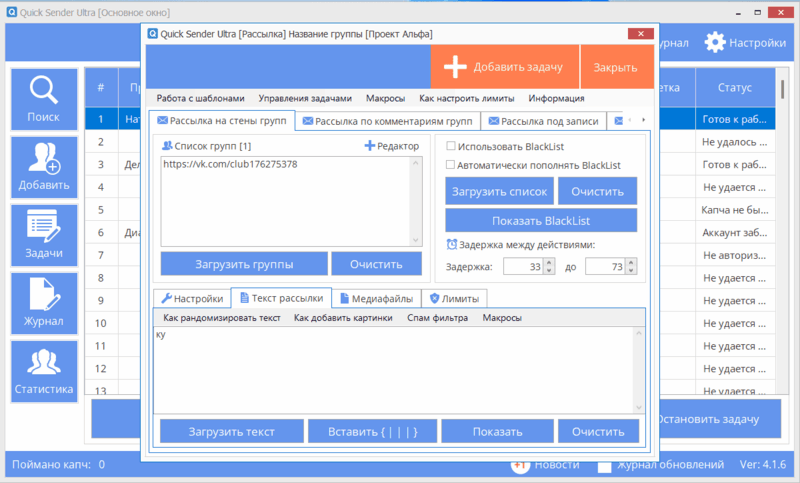
Task: Select the group URL vk.com/club176275378
Action: point(230,164)
